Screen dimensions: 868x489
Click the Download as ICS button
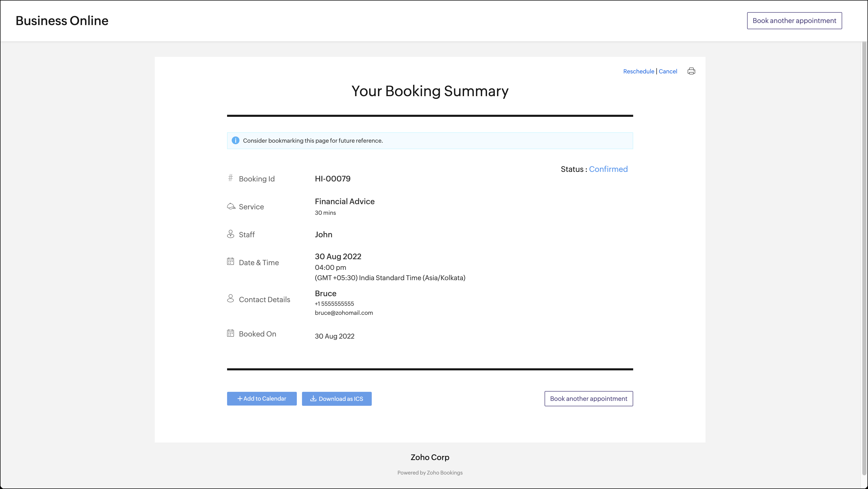click(x=337, y=399)
